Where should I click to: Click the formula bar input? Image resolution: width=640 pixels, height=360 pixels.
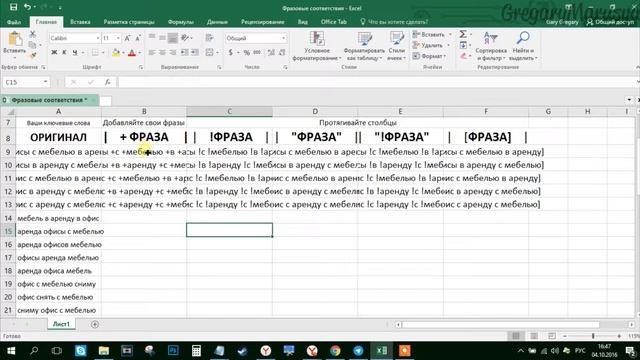(378, 82)
